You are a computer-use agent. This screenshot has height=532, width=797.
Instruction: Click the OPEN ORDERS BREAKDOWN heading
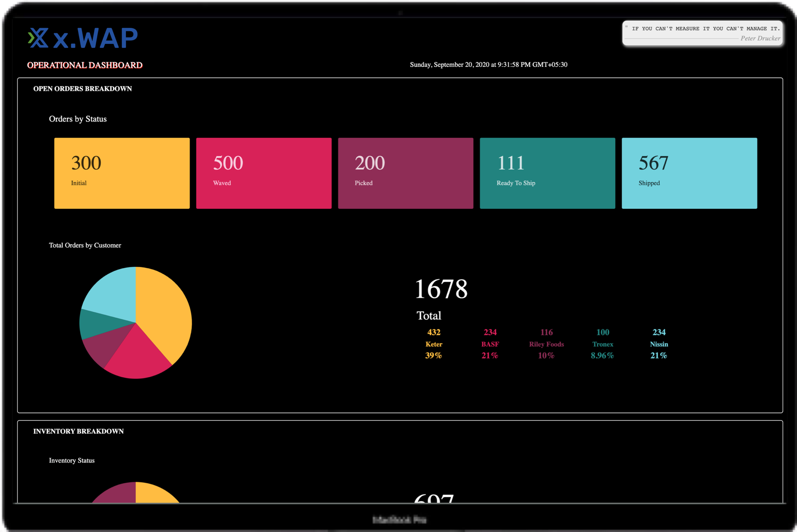pyautogui.click(x=82, y=89)
